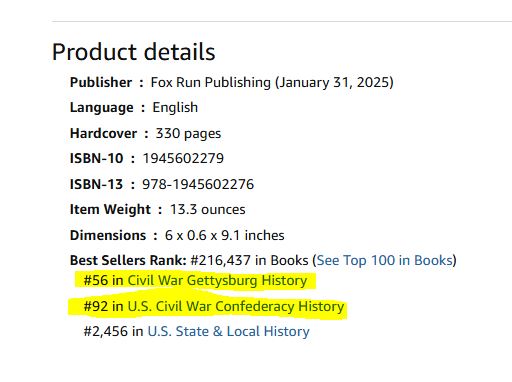Click the 13.3 ounces value
The width and height of the screenshot is (512, 382).
click(208, 210)
